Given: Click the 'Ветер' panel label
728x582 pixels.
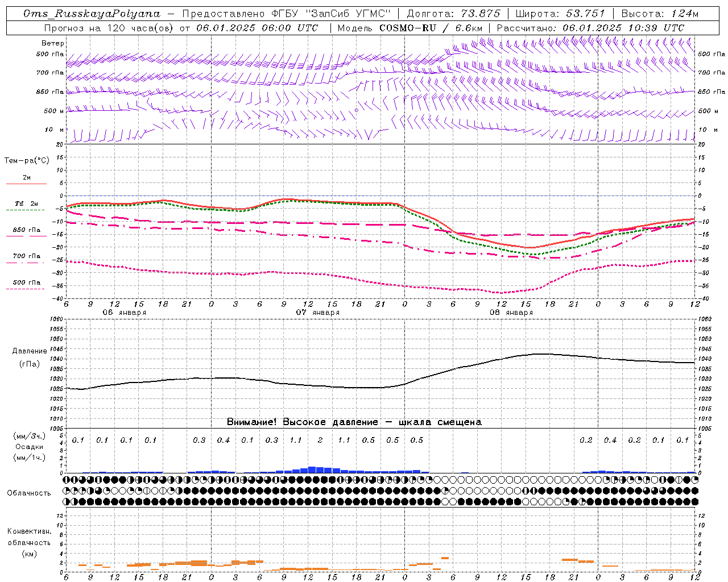Looking at the screenshot, I should pyautogui.click(x=53, y=43).
